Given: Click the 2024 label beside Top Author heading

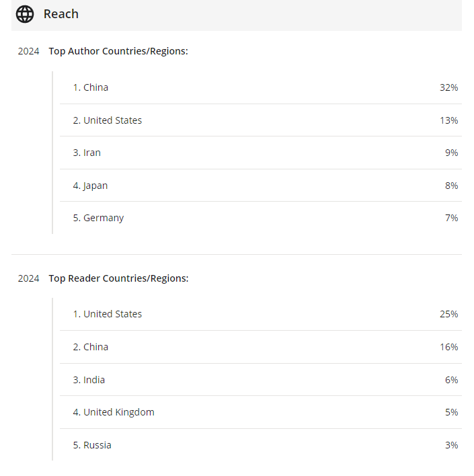Looking at the screenshot, I should (28, 51).
